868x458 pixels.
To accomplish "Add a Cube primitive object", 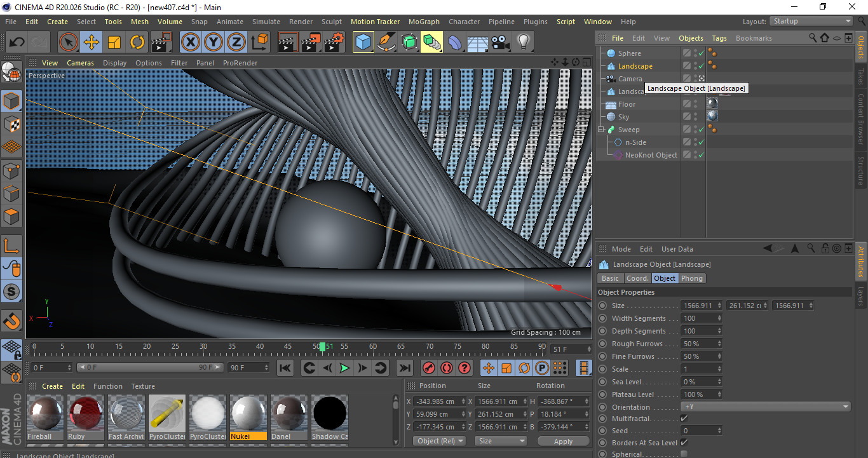I will [363, 43].
